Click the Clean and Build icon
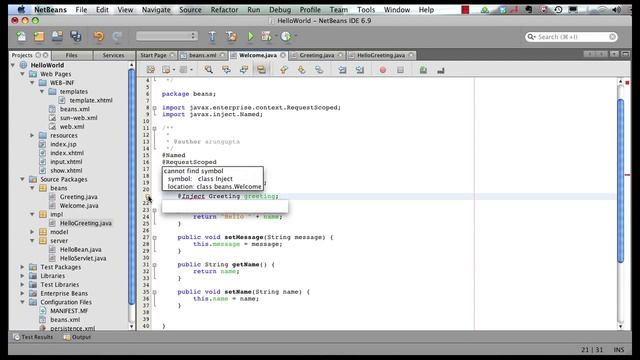 coord(231,37)
